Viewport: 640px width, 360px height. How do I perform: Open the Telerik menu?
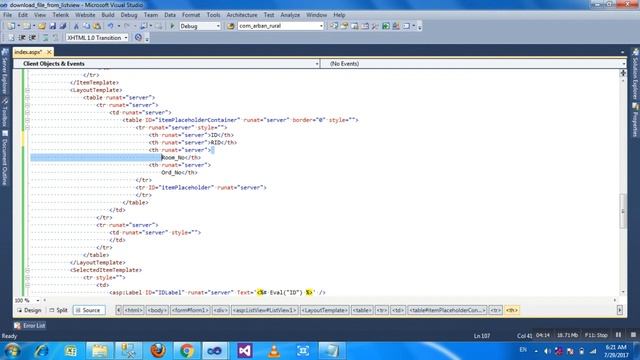60,15
